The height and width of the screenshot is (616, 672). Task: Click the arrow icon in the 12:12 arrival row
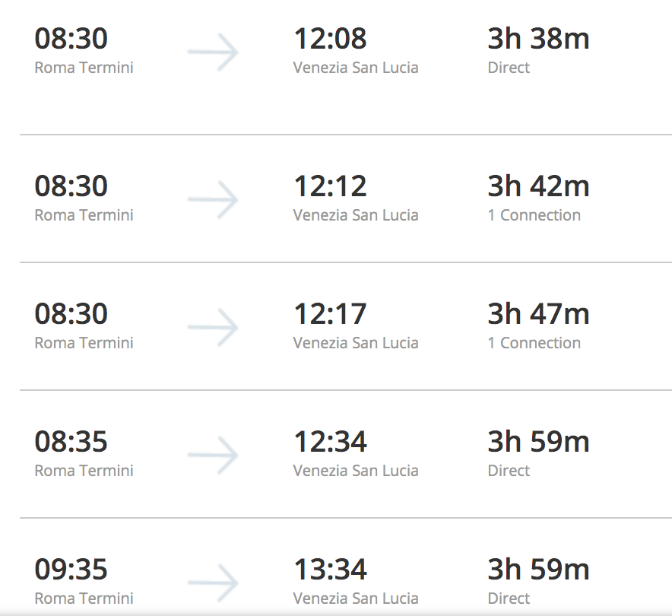[x=213, y=200]
